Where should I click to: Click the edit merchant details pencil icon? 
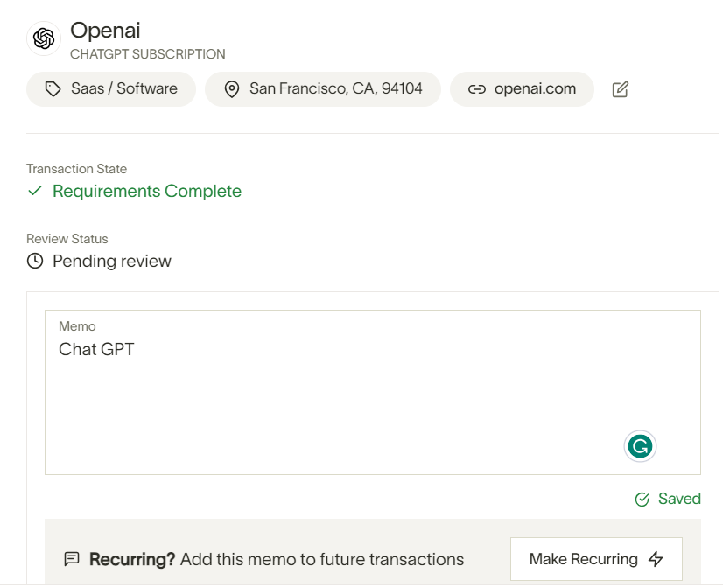(621, 89)
